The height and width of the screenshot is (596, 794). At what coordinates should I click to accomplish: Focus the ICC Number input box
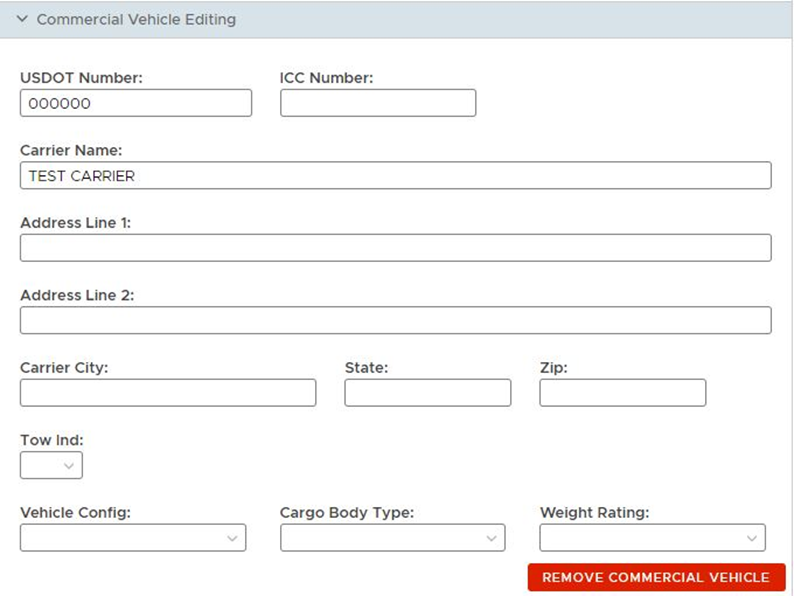click(378, 103)
